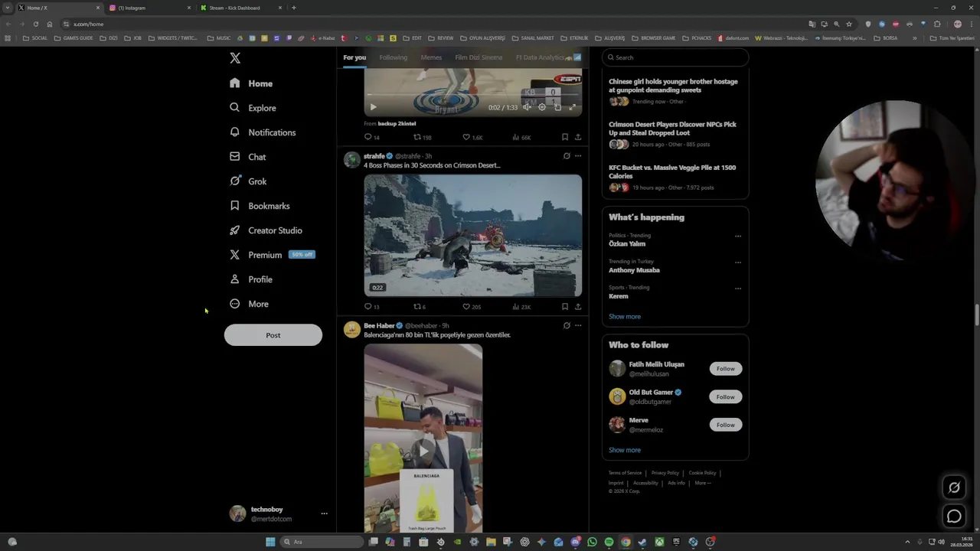Click Grok icon on Bee Haber post
The image size is (980, 551).
567,325
